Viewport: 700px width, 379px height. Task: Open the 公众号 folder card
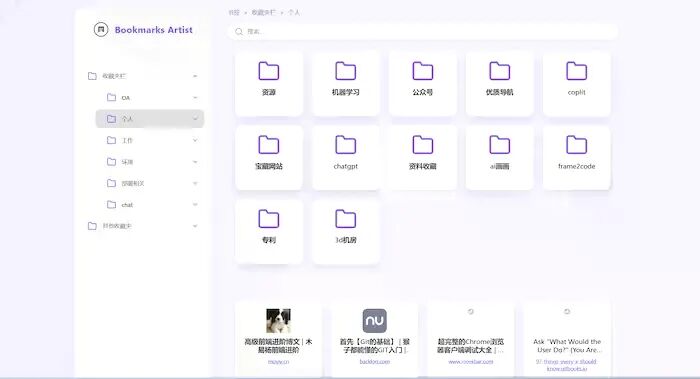click(423, 83)
